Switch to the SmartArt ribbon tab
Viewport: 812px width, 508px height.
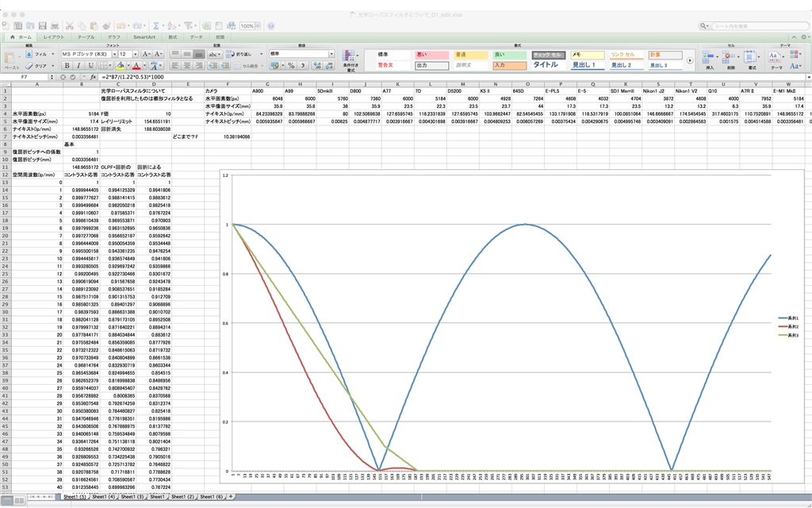coord(144,37)
